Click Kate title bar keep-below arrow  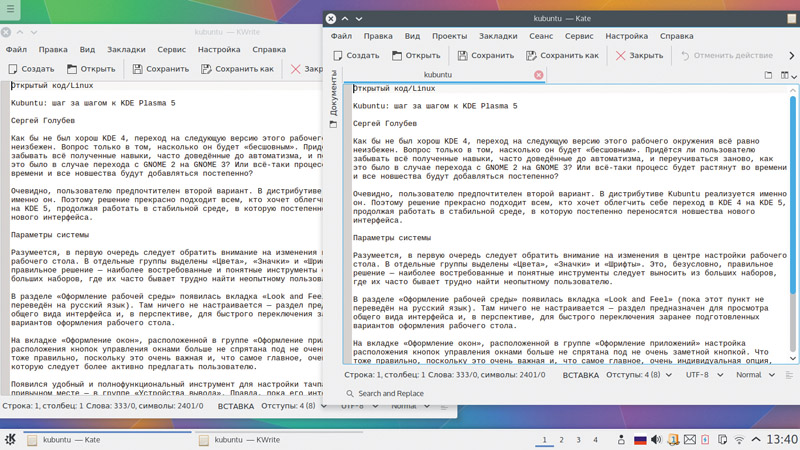tap(359, 18)
